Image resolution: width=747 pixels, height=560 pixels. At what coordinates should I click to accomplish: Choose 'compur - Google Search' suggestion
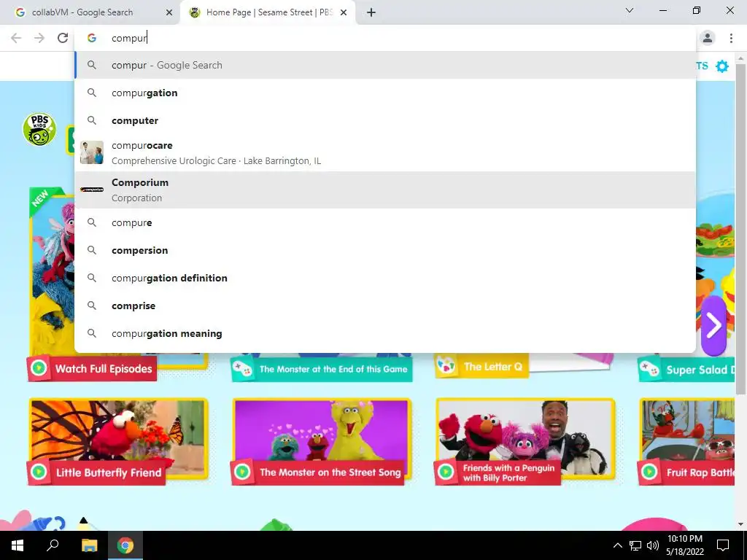[385, 65]
